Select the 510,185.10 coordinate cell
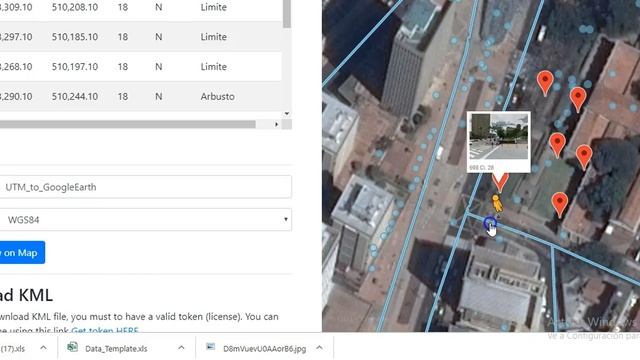 pos(75,37)
